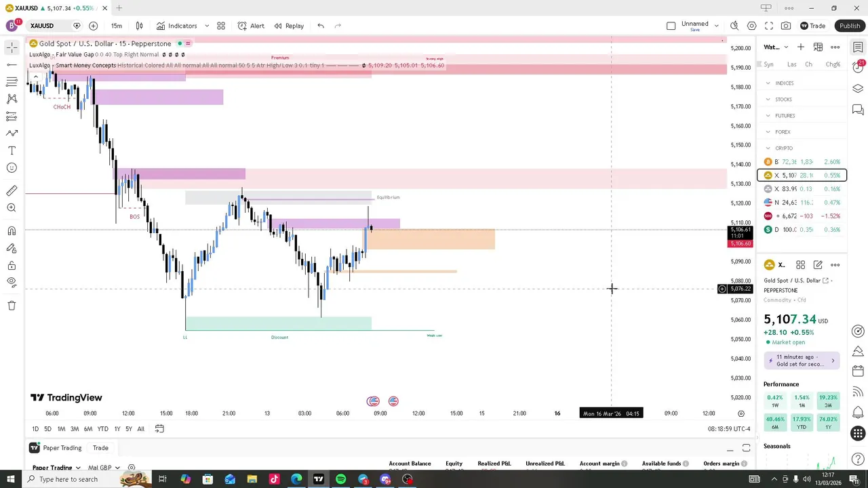
Task: Start bar Replay mode
Action: (289, 26)
